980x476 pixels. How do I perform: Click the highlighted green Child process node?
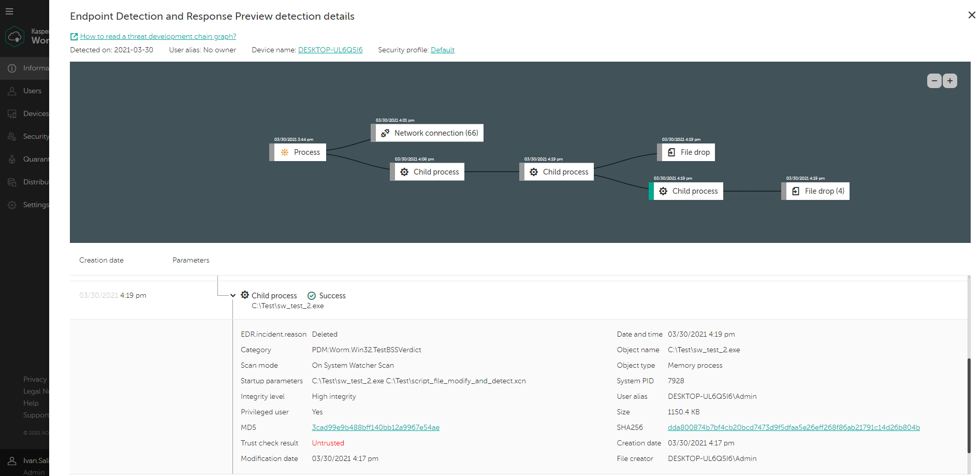(x=688, y=191)
